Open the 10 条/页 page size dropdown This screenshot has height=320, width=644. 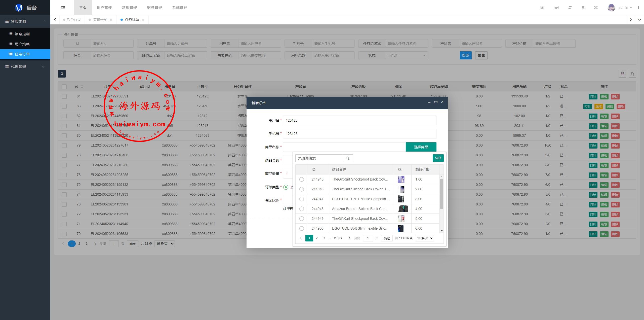coord(424,238)
